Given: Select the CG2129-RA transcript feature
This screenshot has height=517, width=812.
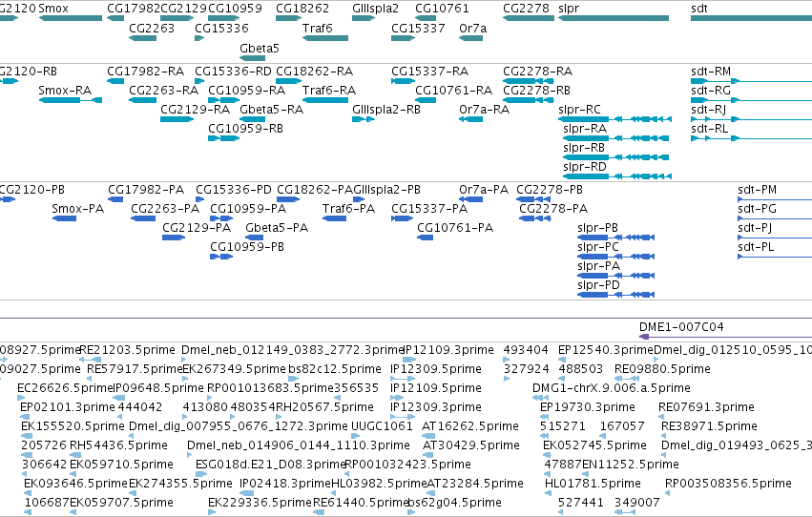Looking at the screenshot, I should [177, 119].
